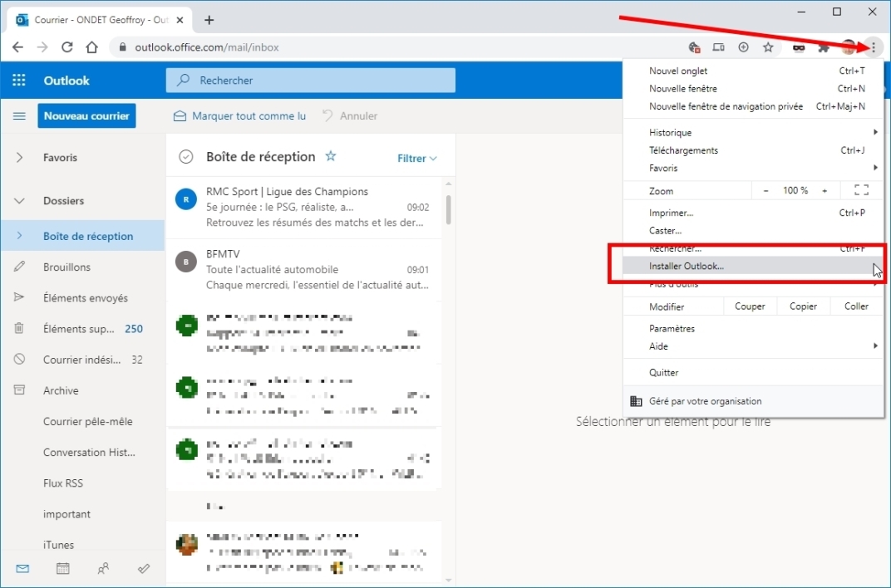The height and width of the screenshot is (588, 891).
Task: Click the Nouveau courrier button
Action: pyautogui.click(x=86, y=115)
